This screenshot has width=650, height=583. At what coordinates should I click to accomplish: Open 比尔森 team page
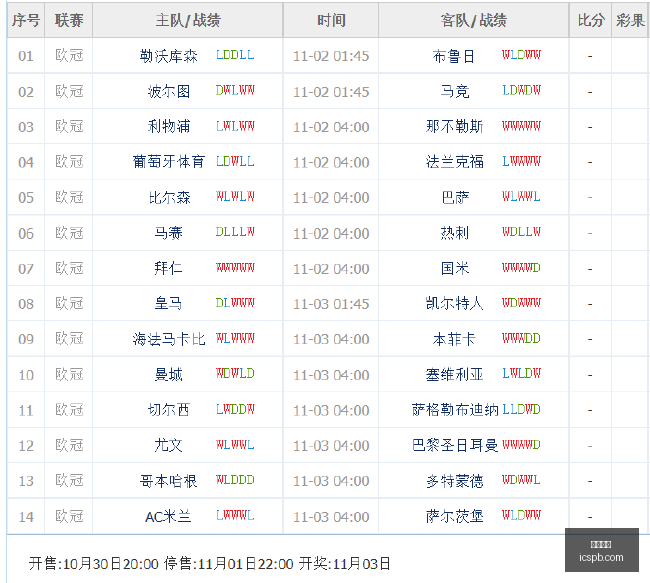pos(169,197)
